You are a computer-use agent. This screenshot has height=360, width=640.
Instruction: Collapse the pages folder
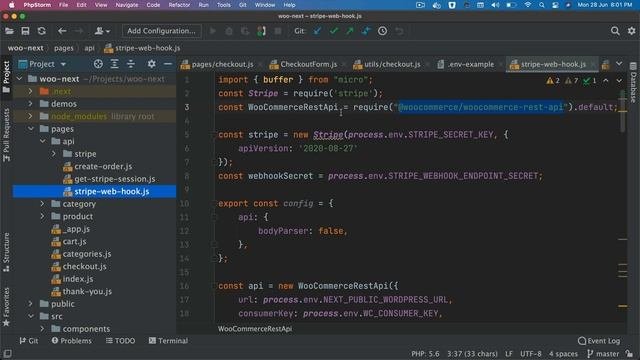(31, 129)
